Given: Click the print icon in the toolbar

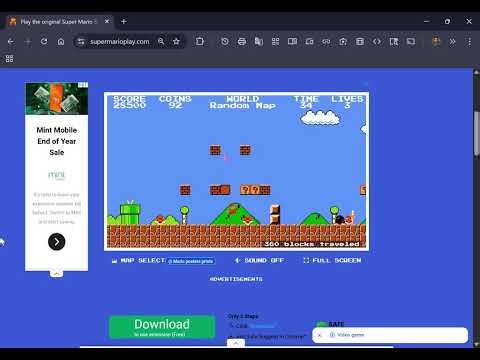Looking at the screenshot, I should [242, 41].
